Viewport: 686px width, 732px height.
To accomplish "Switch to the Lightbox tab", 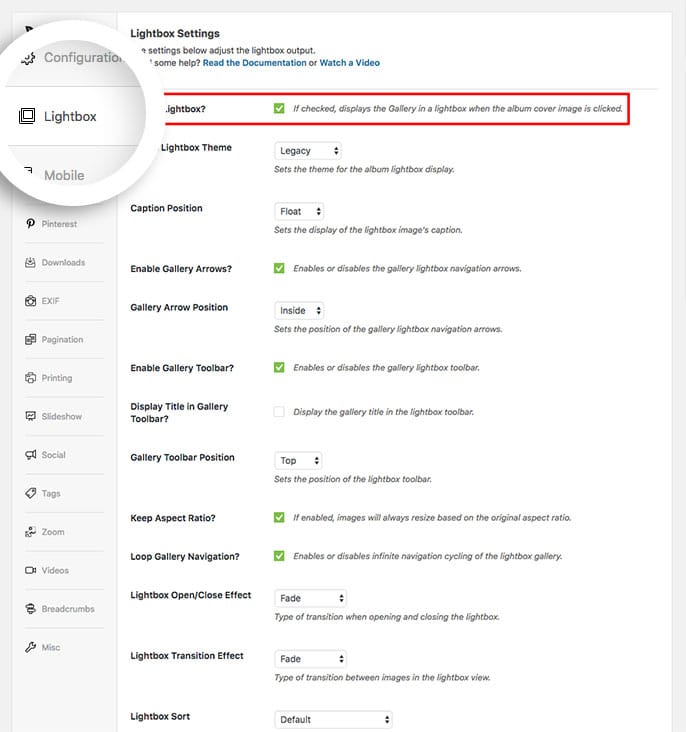I will click(x=70, y=116).
